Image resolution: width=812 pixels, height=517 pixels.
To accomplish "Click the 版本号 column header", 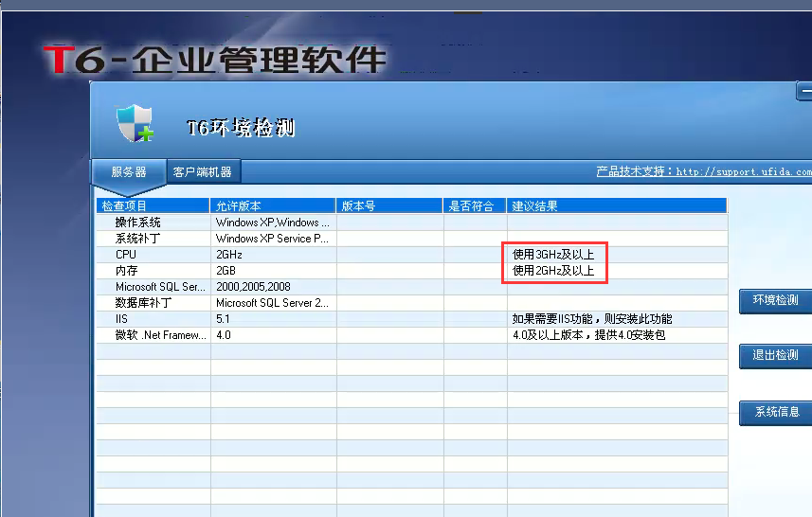I will [x=389, y=206].
